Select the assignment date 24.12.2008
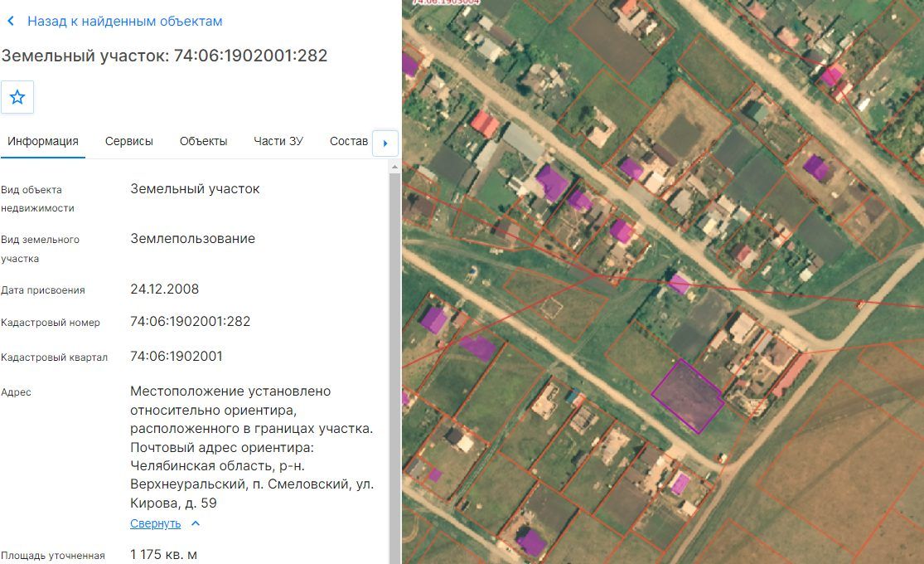This screenshot has width=924, height=564. point(164,289)
